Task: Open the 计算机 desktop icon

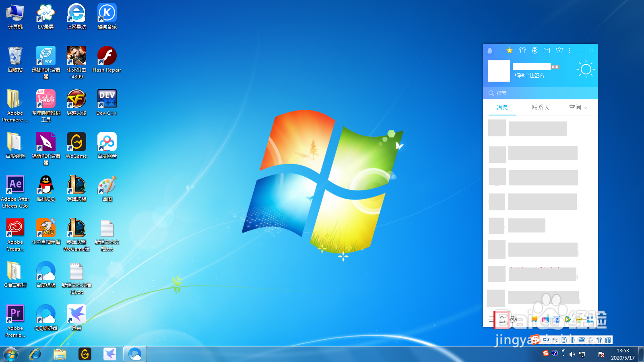Action: coord(15,17)
